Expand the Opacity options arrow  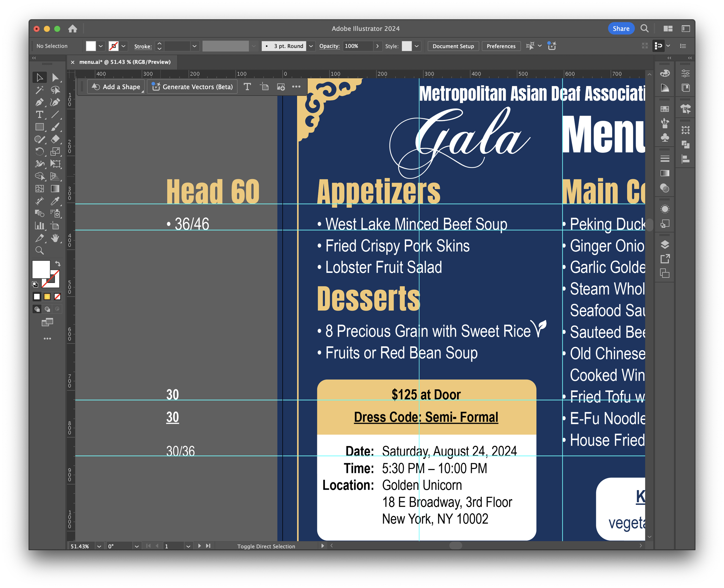[377, 46]
